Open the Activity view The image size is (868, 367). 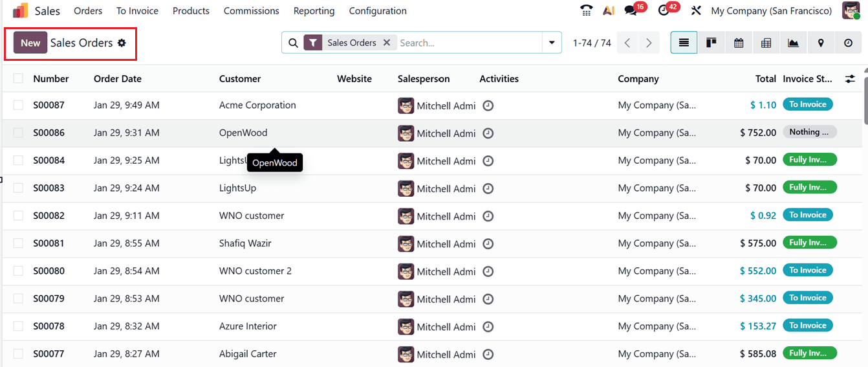click(x=848, y=43)
